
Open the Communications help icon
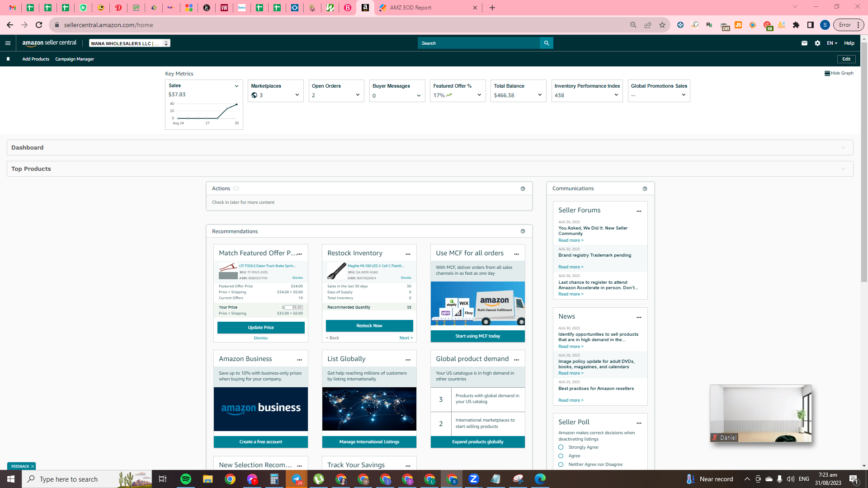(x=645, y=189)
